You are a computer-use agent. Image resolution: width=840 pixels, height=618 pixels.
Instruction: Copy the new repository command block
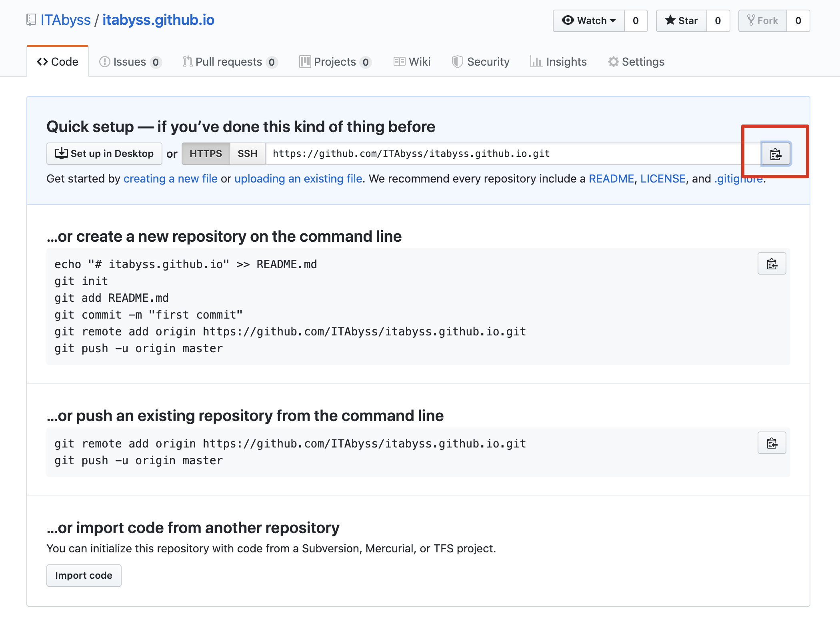[772, 264]
